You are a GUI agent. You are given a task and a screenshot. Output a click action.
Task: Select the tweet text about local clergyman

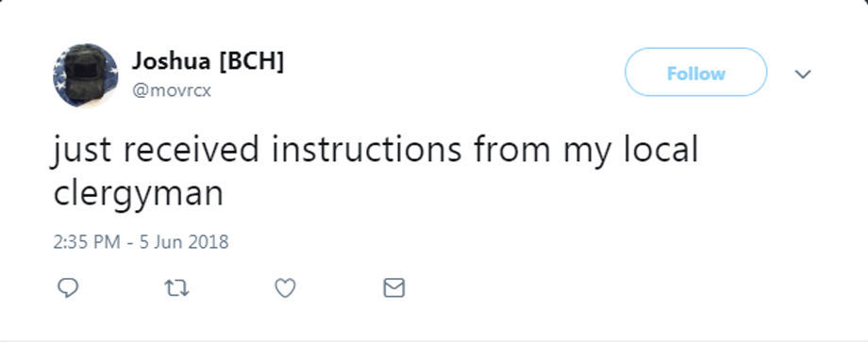(376, 171)
